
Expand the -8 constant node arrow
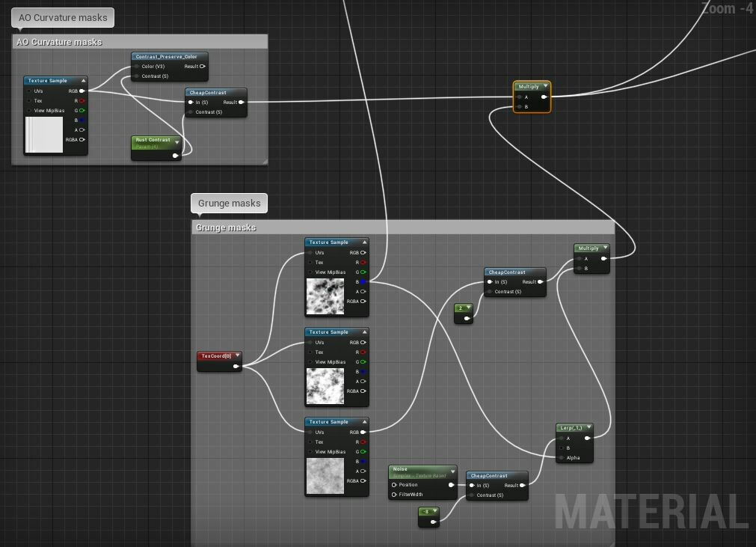coord(434,511)
